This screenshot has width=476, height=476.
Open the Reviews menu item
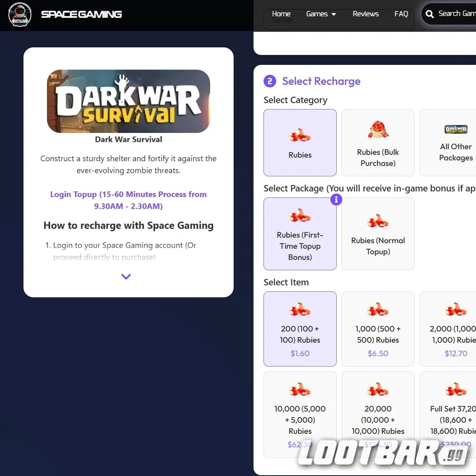click(365, 14)
